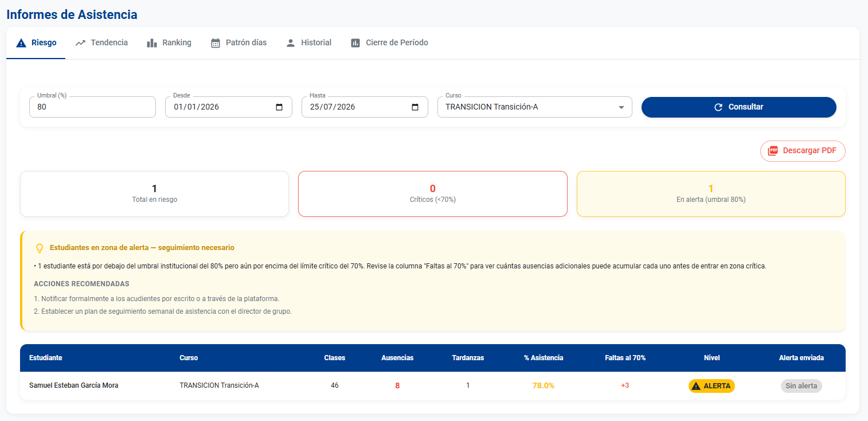Open the Curso combo box TRANSICION Transición-A
Image resolution: width=868 pixels, height=421 pixels.
point(535,107)
